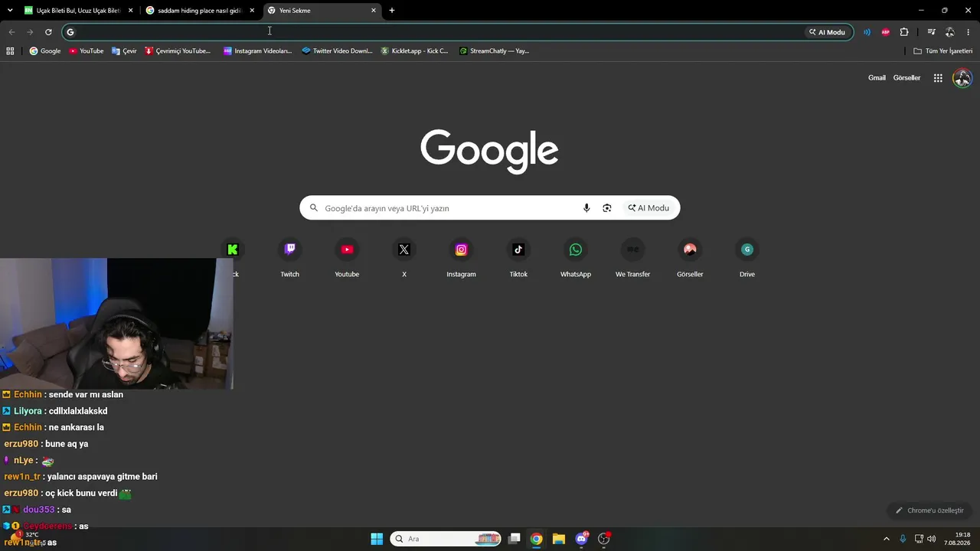The height and width of the screenshot is (551, 980).
Task: Show hidden system tray icons
Action: click(x=887, y=539)
